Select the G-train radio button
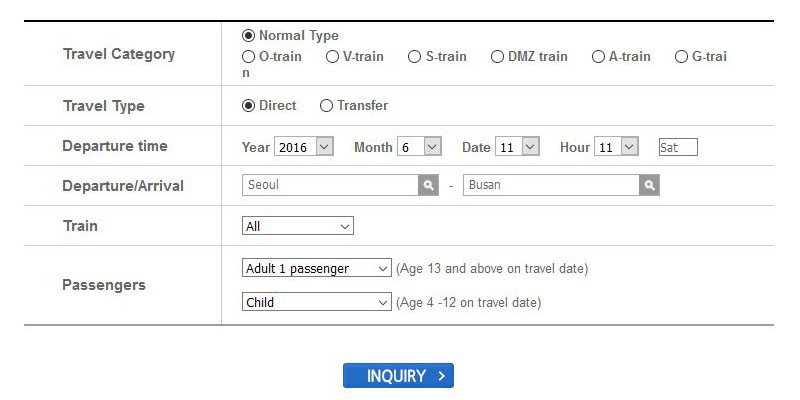This screenshot has height=400, width=800. [x=681, y=57]
